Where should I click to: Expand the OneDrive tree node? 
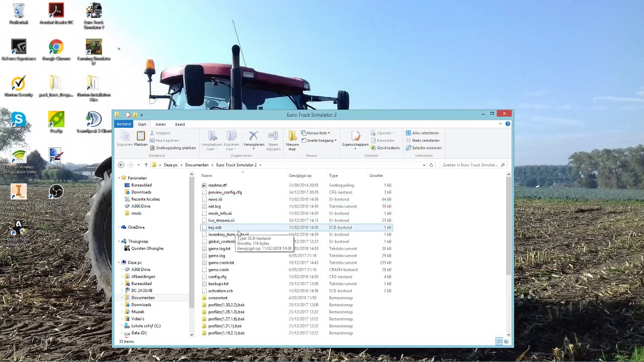tap(119, 227)
